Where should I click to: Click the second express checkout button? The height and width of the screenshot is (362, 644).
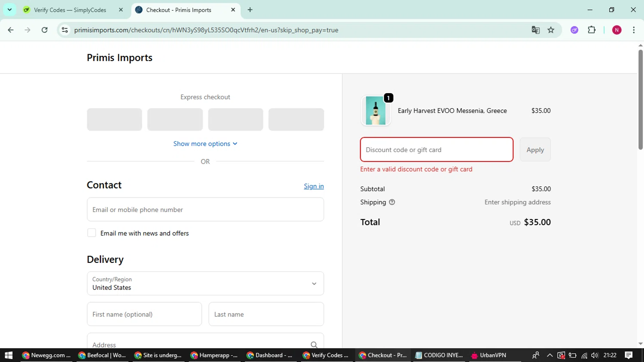pos(175,119)
